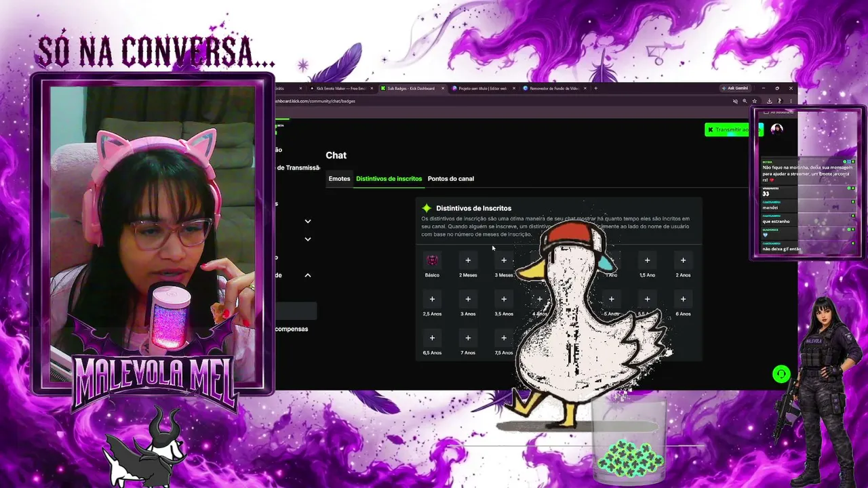Open the browser three-dot menu
This screenshot has width=868, height=488.
pyautogui.click(x=790, y=101)
